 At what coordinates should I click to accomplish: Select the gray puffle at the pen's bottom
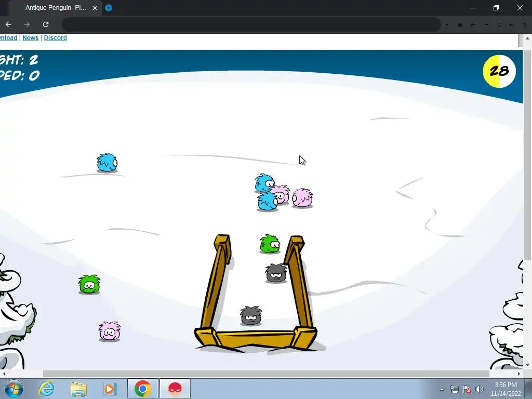tap(251, 315)
